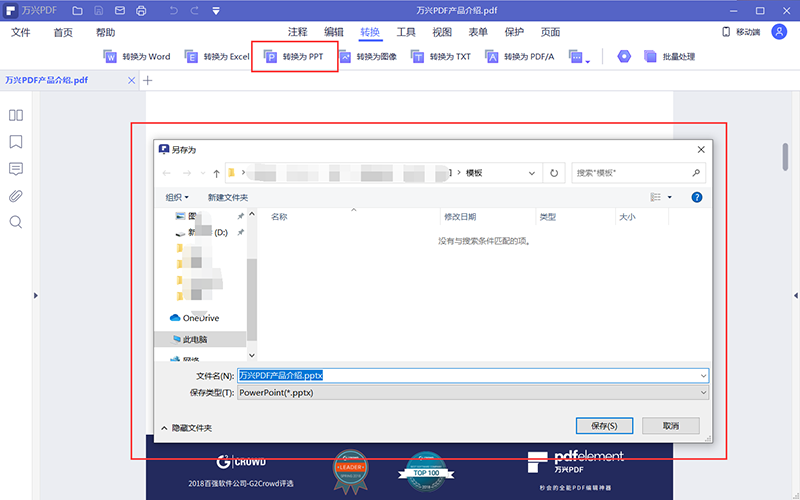
Task: Click 转换为 TXT button
Action: click(x=441, y=57)
